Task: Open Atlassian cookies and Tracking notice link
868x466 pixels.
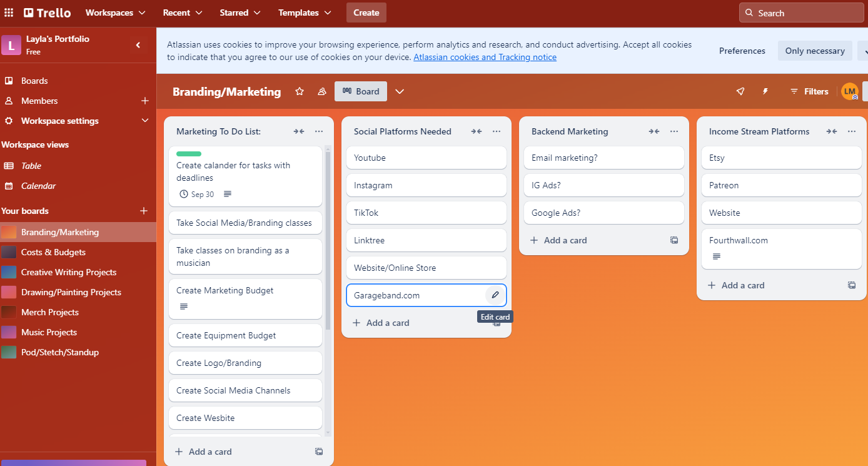Action: 485,57
